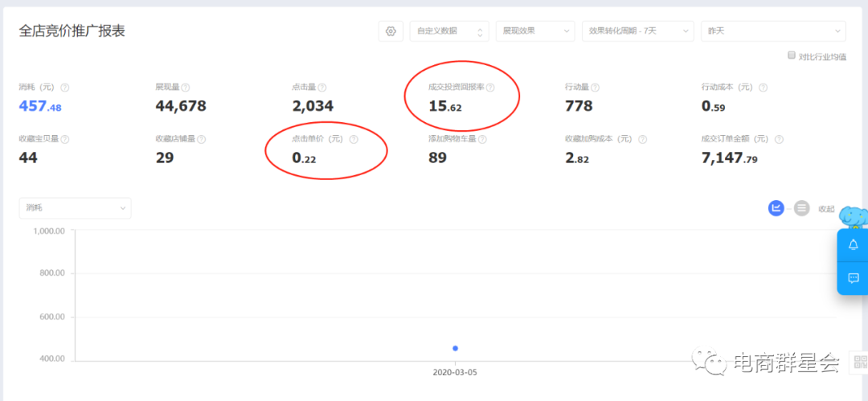Open help icon beside 行动量
This screenshot has width=868, height=401.
(x=595, y=88)
